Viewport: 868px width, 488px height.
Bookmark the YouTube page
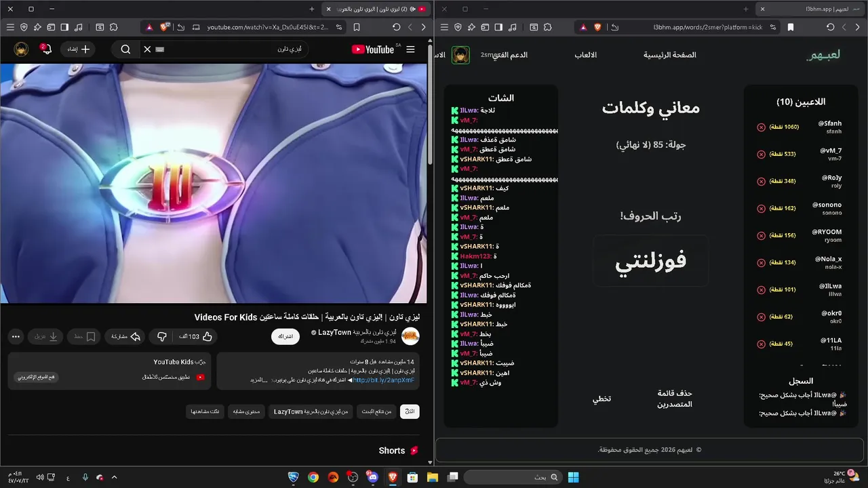click(357, 27)
